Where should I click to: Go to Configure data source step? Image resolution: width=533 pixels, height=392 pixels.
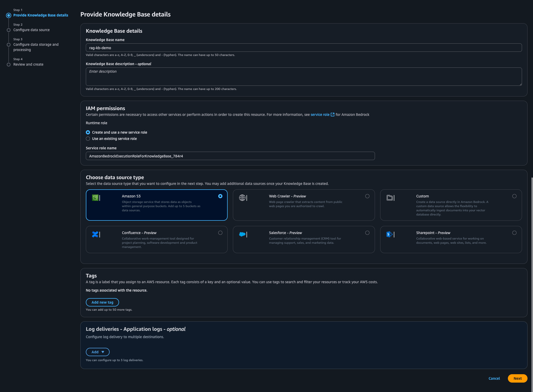pyautogui.click(x=31, y=30)
